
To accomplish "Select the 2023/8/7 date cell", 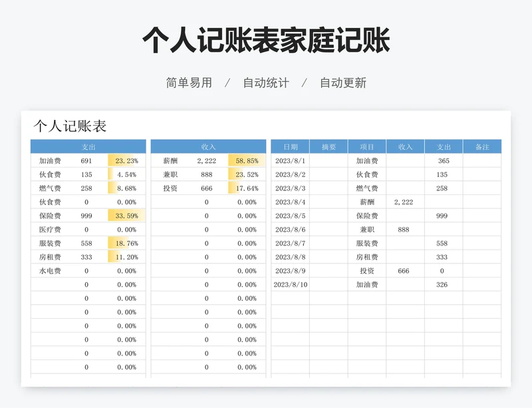I will pos(290,243).
